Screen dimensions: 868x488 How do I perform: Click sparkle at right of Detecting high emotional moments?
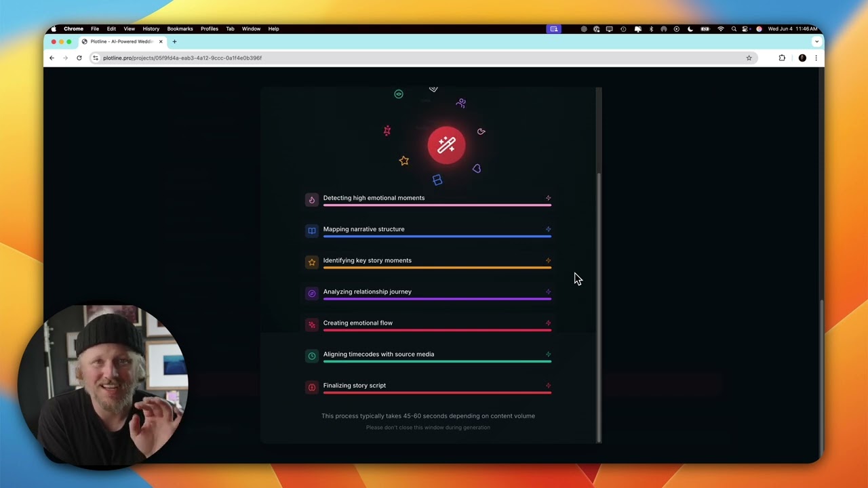tap(548, 198)
